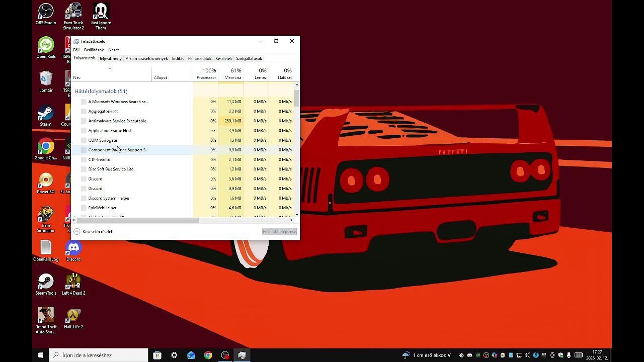
Task: Select the COM Surrogate process row
Action: coord(183,140)
